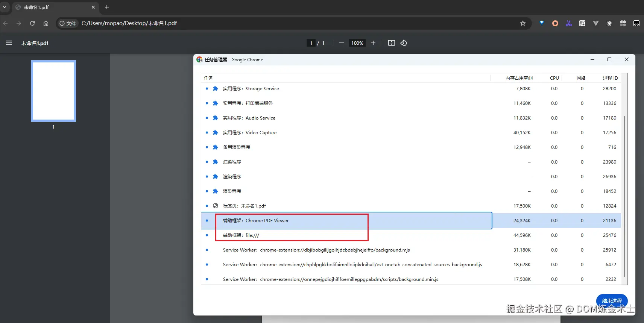
Task: Bookmark this page with the star
Action: coord(523,23)
